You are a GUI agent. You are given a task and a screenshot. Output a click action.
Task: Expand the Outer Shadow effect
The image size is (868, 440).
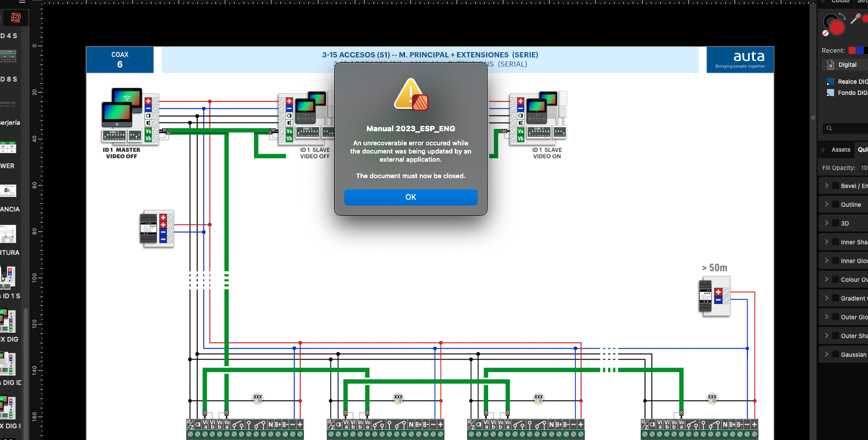[826, 336]
